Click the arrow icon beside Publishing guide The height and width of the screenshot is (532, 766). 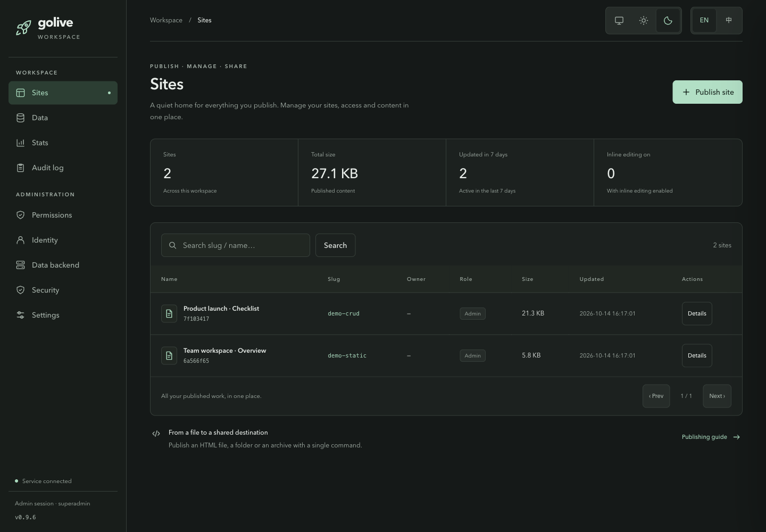click(737, 437)
